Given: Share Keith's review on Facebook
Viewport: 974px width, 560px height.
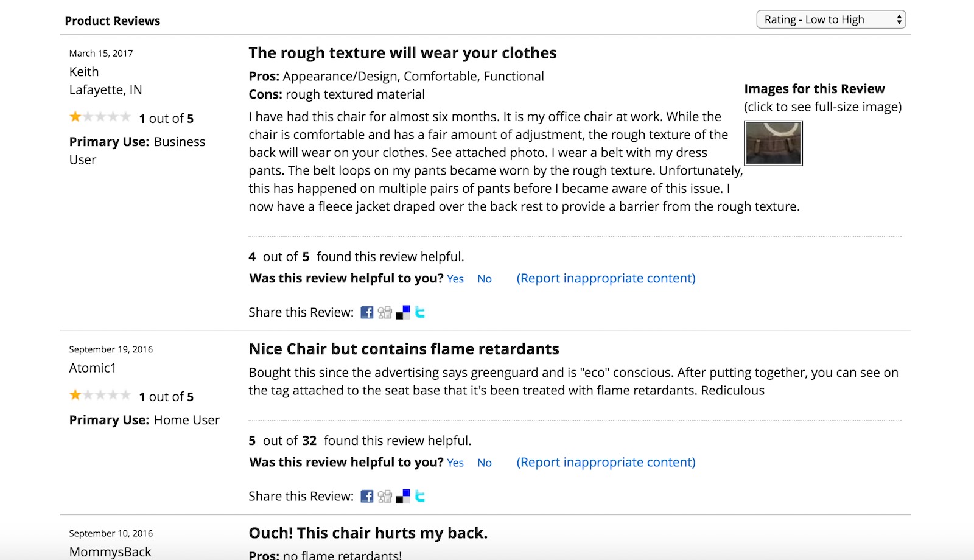Looking at the screenshot, I should point(366,312).
